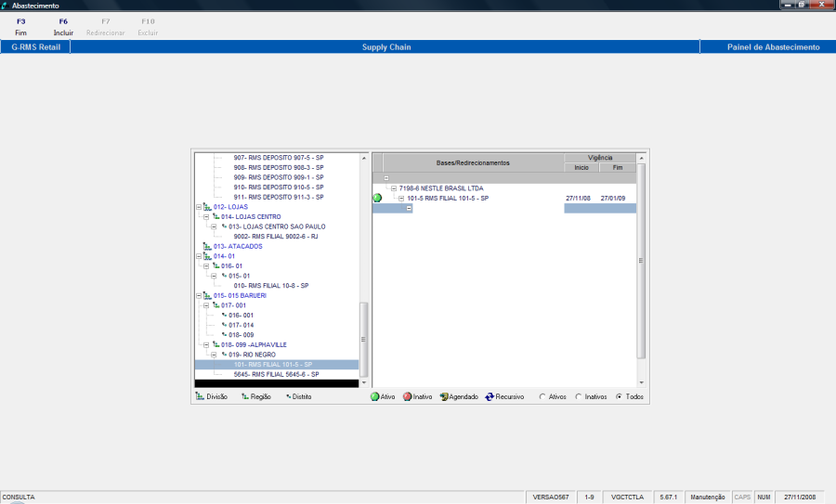Image resolution: width=836 pixels, height=504 pixels.
Task: Click the district icon beside 018- 009
Action: (225, 334)
